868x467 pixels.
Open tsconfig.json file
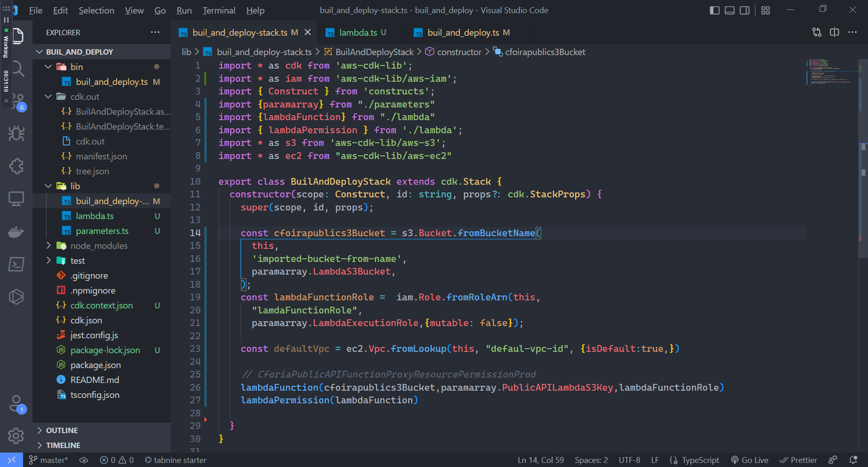102,395
